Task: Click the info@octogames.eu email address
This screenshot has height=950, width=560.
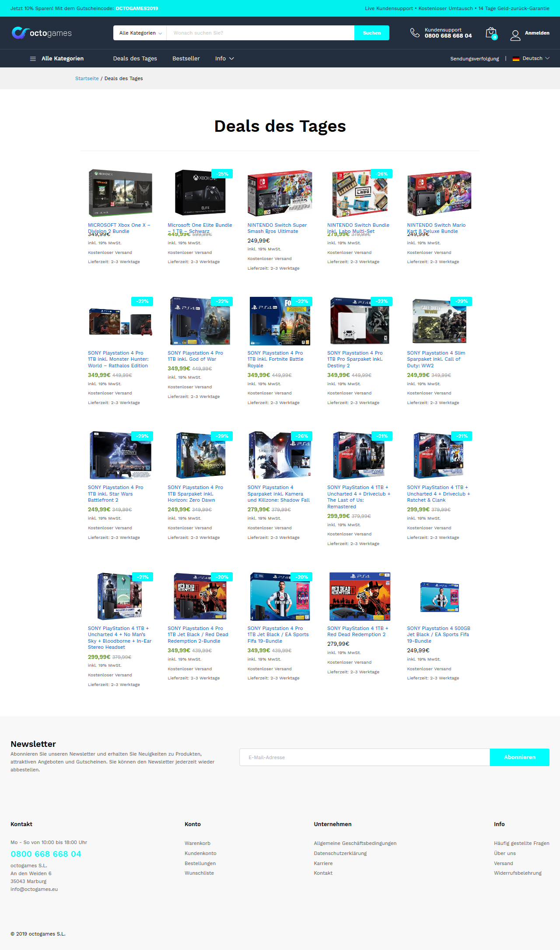Action: pyautogui.click(x=34, y=889)
